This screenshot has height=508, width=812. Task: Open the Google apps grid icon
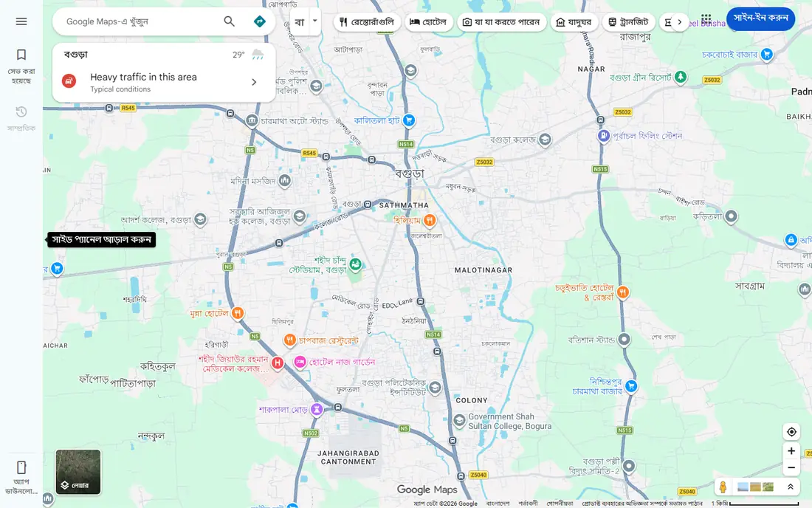pyautogui.click(x=706, y=19)
